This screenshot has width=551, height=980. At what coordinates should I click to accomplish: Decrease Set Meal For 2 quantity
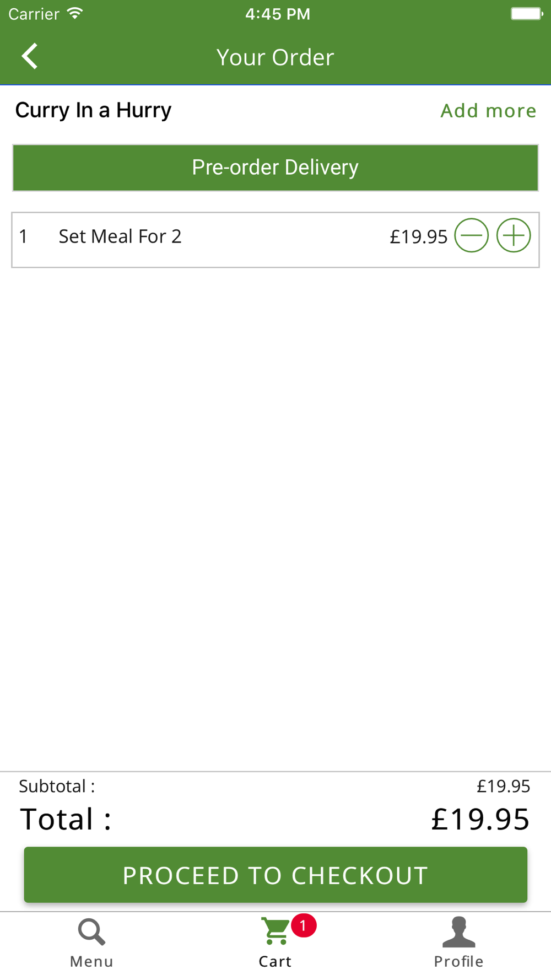click(x=471, y=236)
